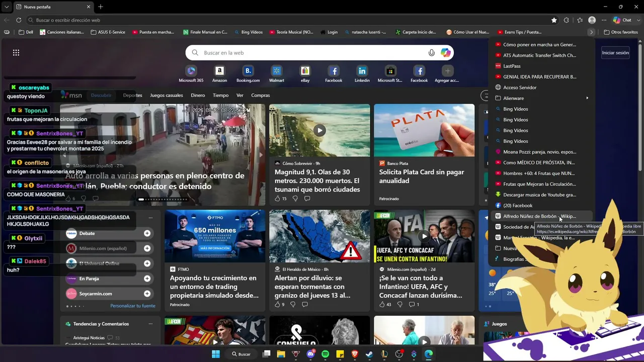Open the Microsoft 365 shortcut
The image size is (644, 362).
[191, 73]
